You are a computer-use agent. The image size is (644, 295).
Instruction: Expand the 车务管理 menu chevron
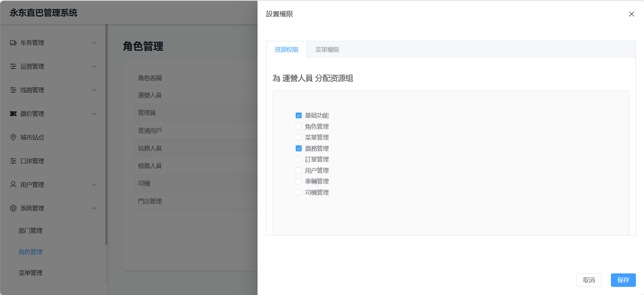pyautogui.click(x=95, y=43)
